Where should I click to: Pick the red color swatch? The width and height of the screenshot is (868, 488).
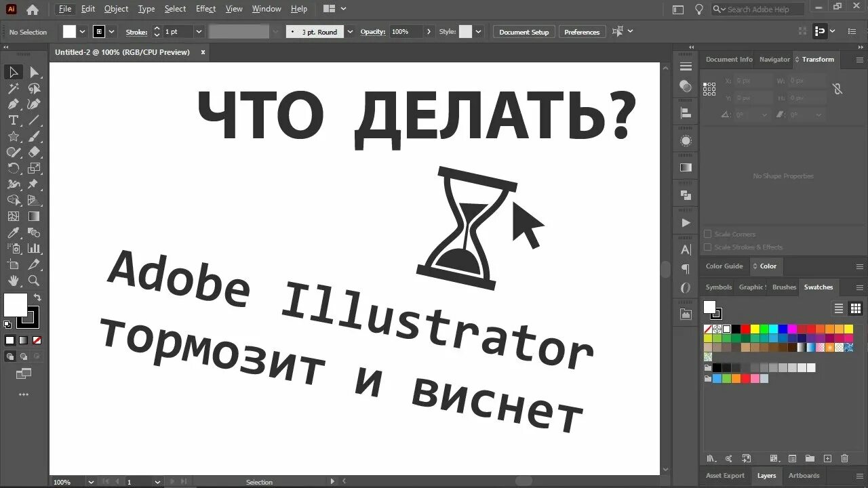(x=745, y=329)
